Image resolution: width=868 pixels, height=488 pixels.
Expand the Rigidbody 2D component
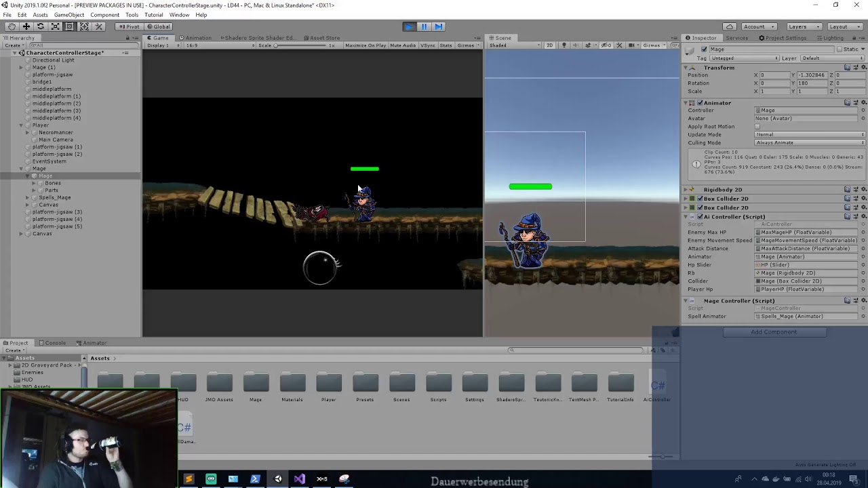point(686,190)
